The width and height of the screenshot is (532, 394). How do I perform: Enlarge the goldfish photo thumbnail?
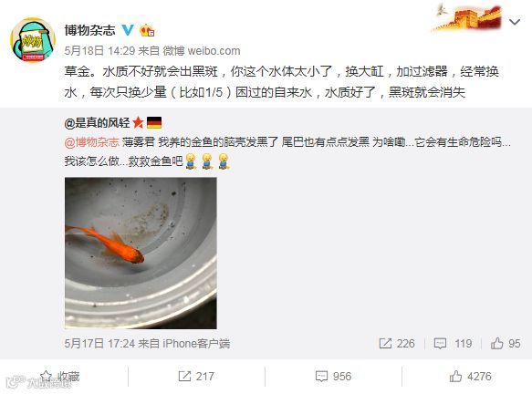pos(141,253)
